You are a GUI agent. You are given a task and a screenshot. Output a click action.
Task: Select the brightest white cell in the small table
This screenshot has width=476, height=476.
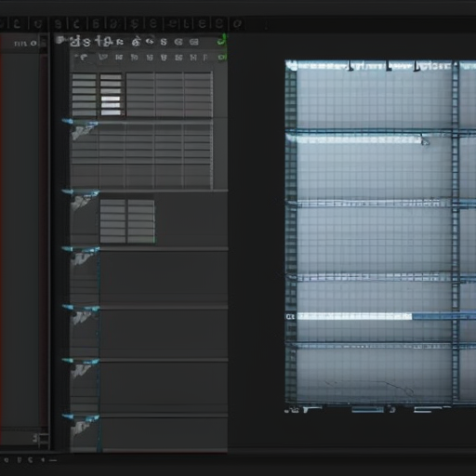[111, 99]
